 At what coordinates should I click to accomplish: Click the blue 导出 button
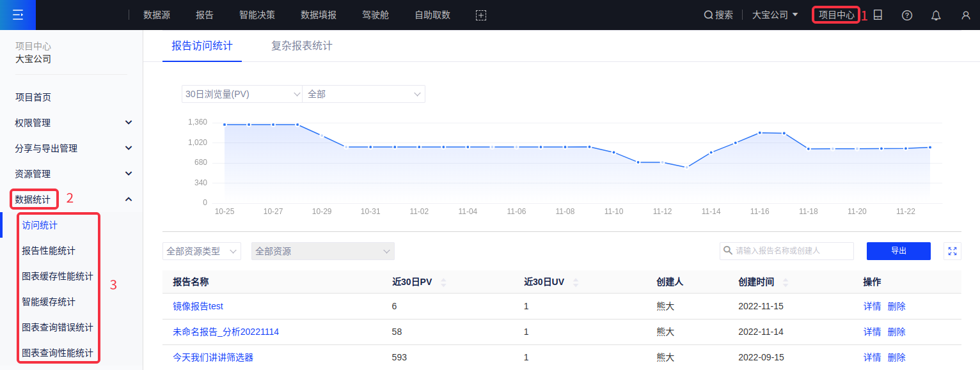(x=898, y=251)
